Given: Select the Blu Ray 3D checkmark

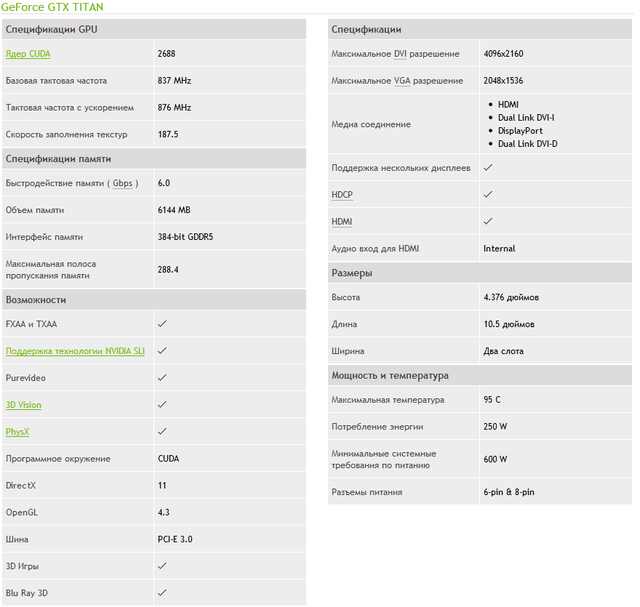Looking at the screenshot, I should pyautogui.click(x=162, y=593).
